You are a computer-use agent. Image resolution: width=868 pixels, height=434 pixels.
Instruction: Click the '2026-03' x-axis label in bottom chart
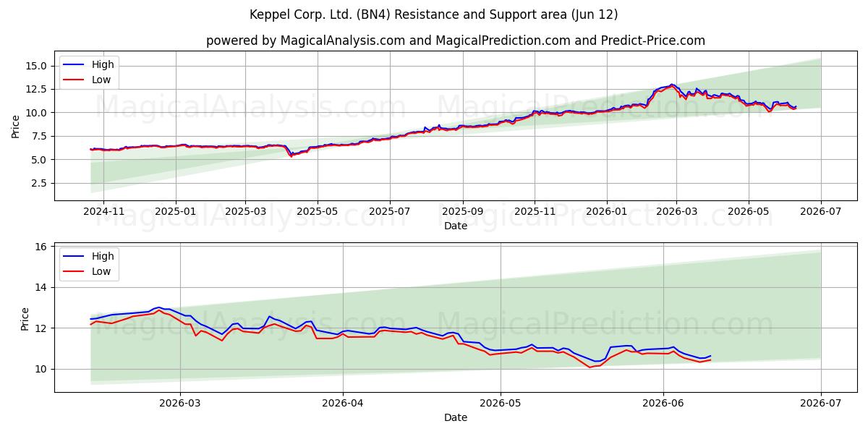[180, 403]
